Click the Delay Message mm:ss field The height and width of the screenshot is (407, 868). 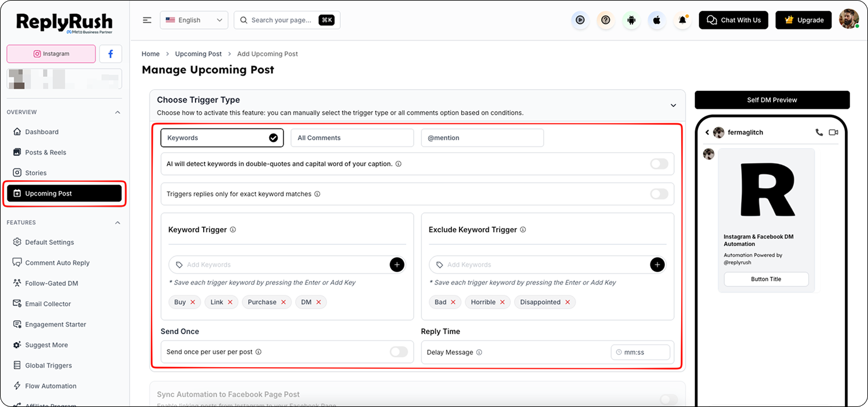coord(641,352)
